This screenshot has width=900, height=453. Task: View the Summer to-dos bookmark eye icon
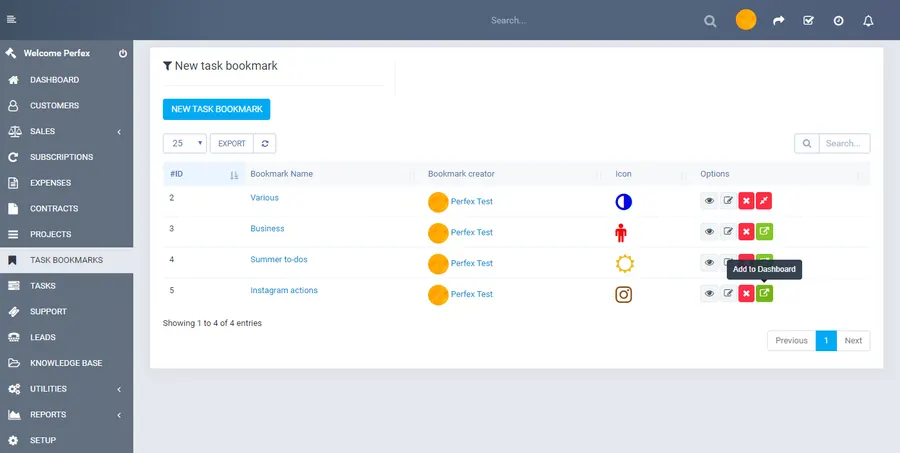pos(709,263)
